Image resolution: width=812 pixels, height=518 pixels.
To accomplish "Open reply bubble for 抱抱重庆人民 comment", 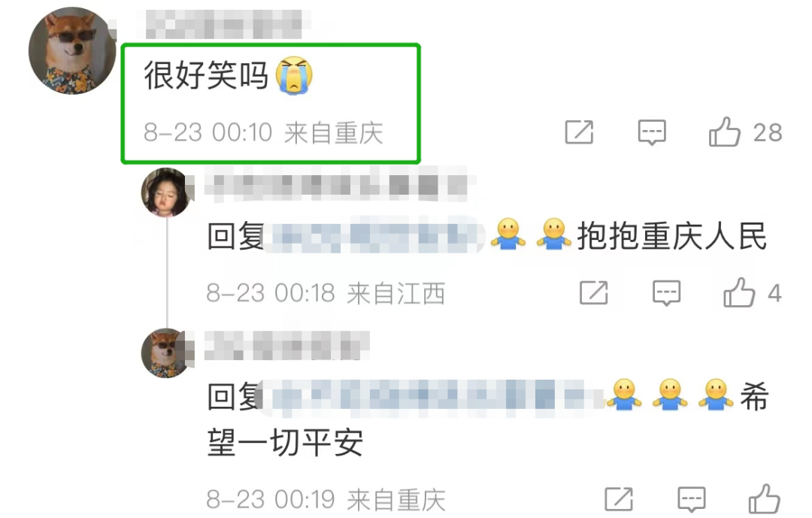I will (666, 293).
